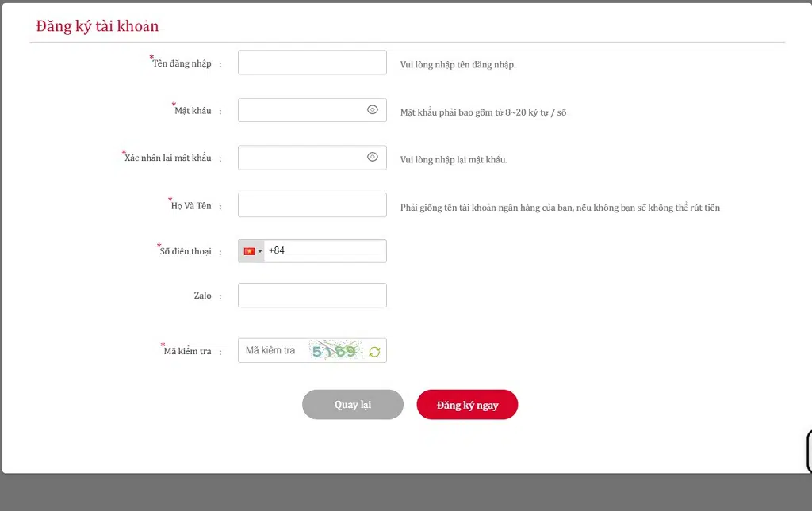Click the Đăng ký tài khoản heading
This screenshot has height=511, width=812.
coord(98,26)
